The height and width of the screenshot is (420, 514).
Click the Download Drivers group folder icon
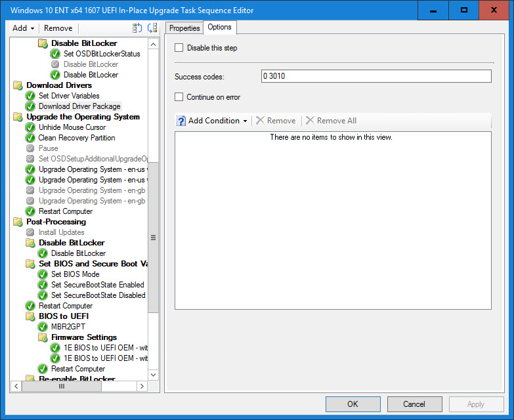pos(18,85)
